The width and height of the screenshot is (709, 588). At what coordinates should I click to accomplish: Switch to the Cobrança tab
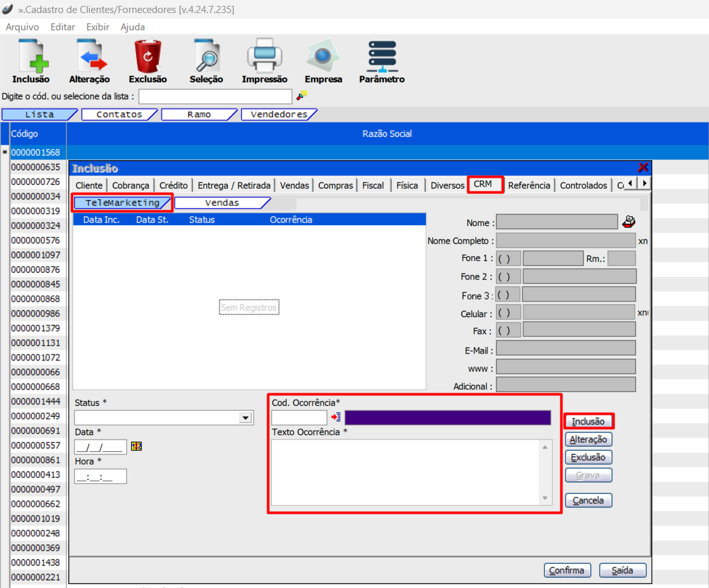click(131, 186)
